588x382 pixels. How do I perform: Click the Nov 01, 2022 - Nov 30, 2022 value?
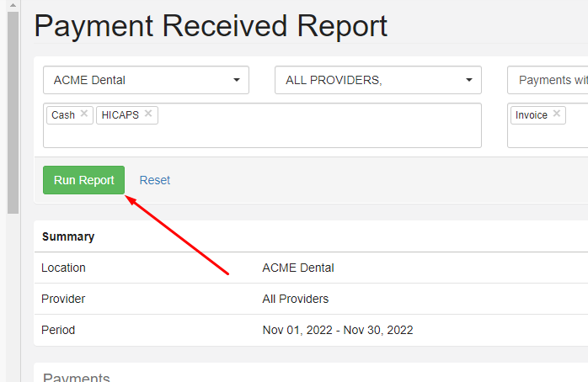pyautogui.click(x=338, y=330)
